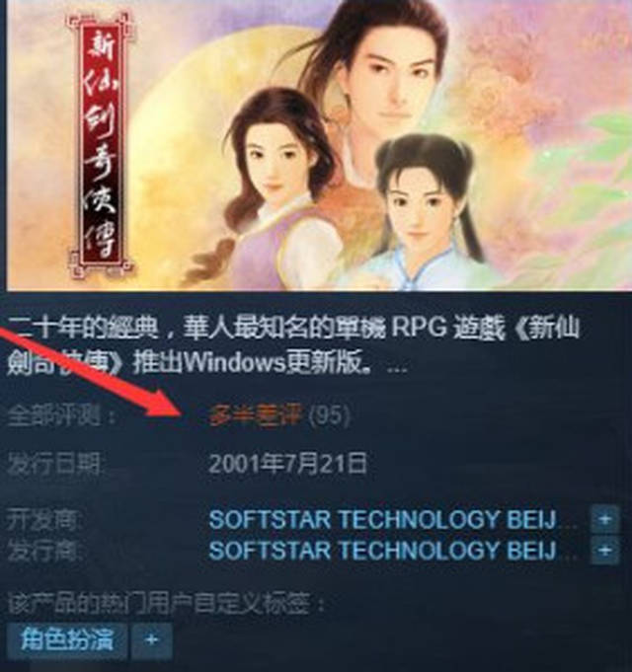Click the 开发商 label
The width and height of the screenshot is (632, 672).
coord(44,520)
